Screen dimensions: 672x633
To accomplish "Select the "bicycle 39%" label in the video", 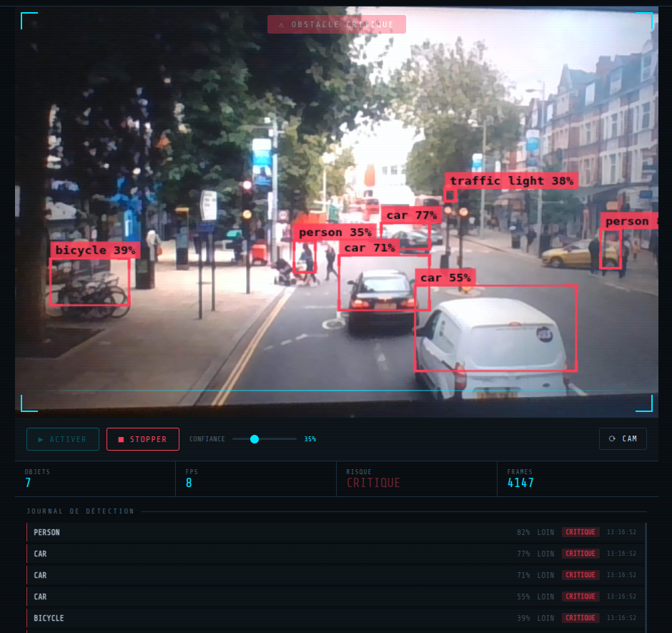I will (x=95, y=250).
